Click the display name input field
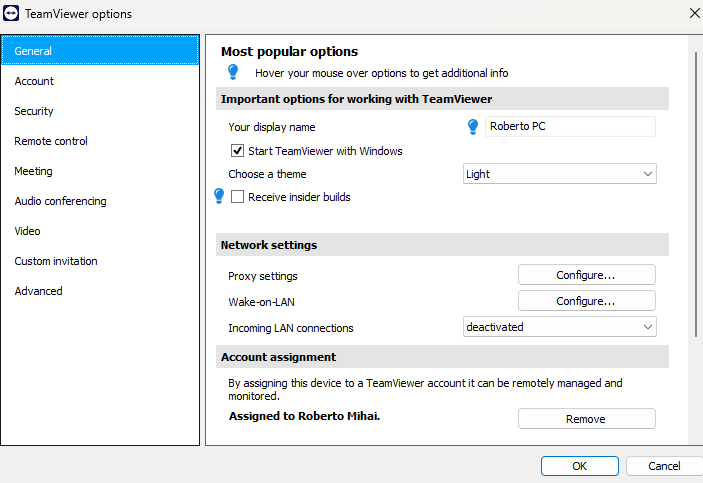 (x=570, y=126)
